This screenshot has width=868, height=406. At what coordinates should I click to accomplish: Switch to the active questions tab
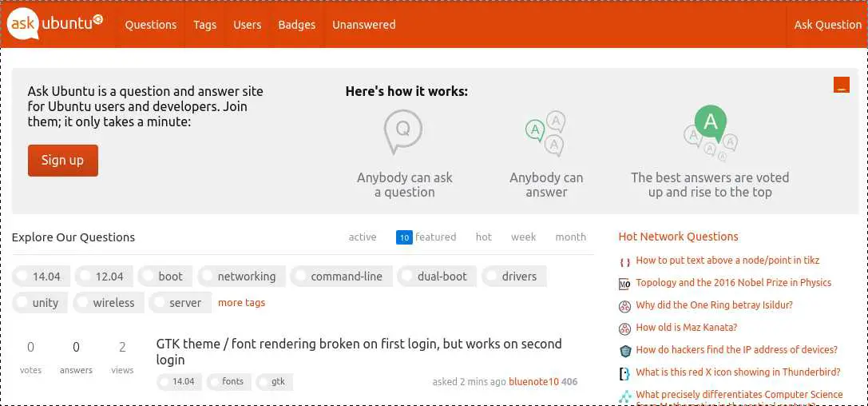pyautogui.click(x=363, y=237)
